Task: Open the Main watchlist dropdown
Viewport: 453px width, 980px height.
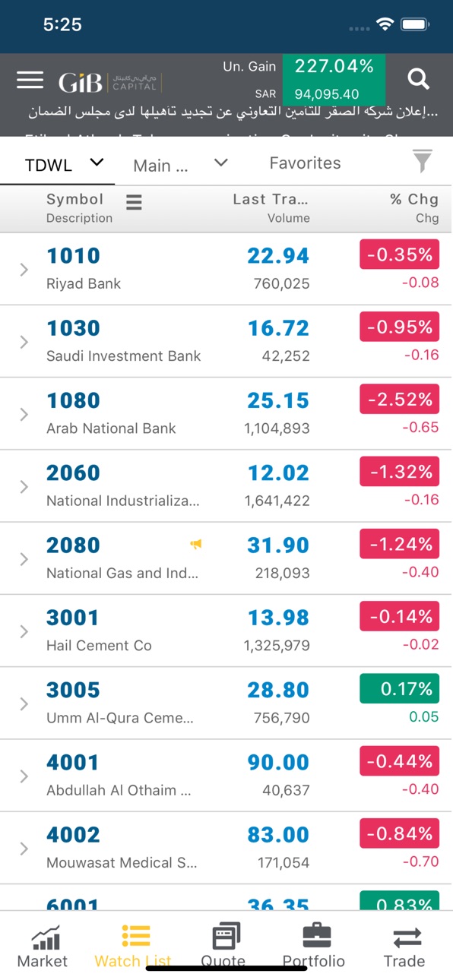Action: [180, 164]
